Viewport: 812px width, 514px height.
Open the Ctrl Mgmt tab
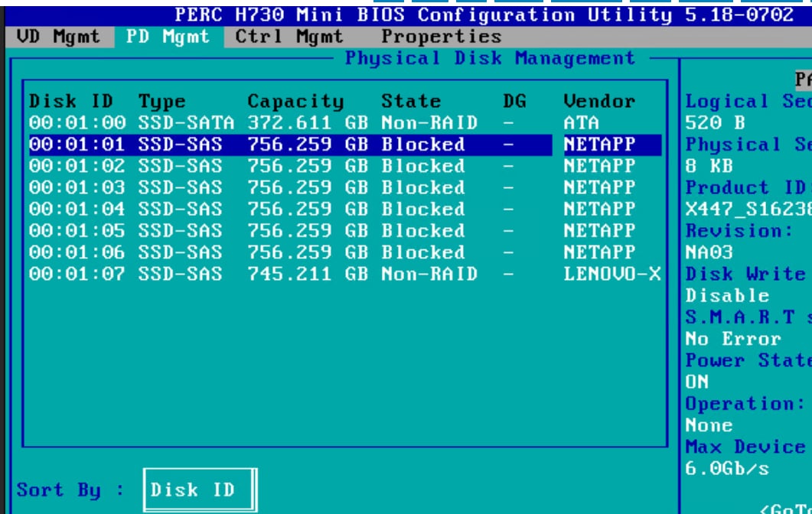[x=289, y=37]
